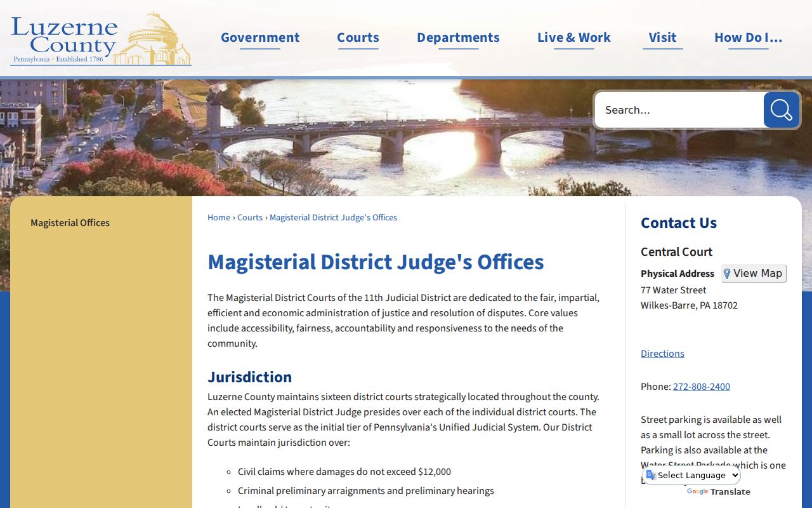Screen dimensions: 812x508
Task: Open the How Do I... menu
Action: [748, 37]
